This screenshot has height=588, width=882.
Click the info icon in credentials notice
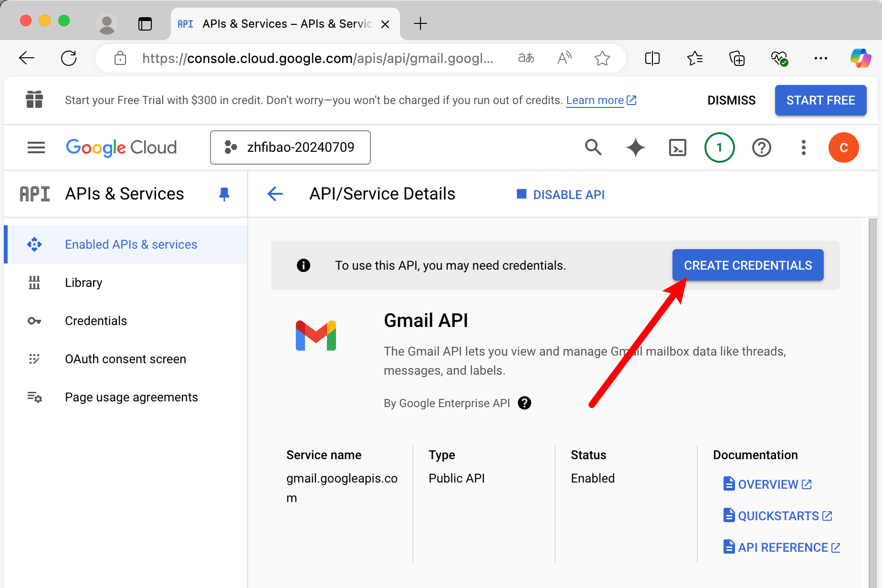304,265
